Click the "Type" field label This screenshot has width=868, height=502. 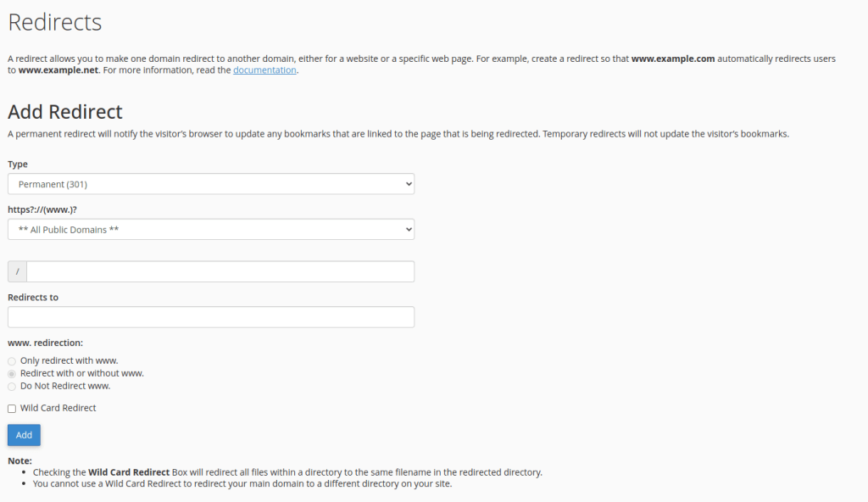[17, 164]
